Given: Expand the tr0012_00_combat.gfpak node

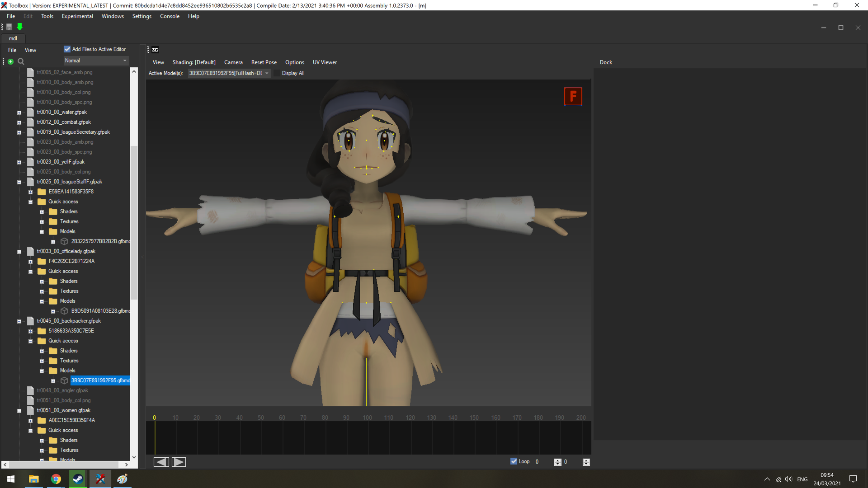Looking at the screenshot, I should 19,122.
